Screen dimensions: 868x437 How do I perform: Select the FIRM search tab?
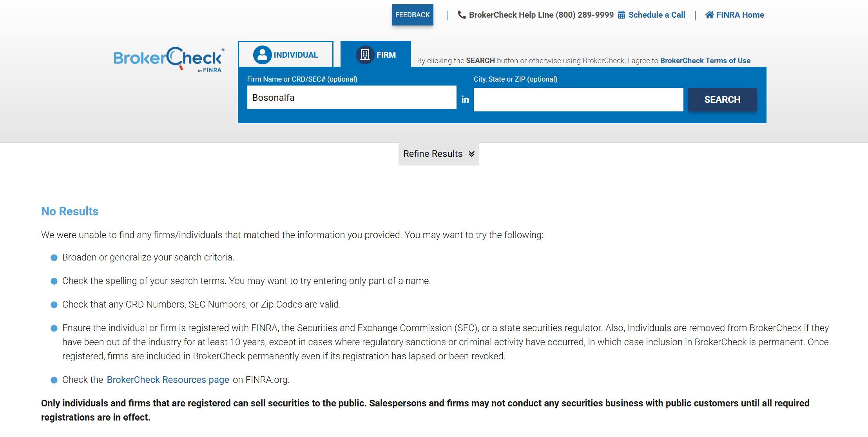click(x=376, y=54)
